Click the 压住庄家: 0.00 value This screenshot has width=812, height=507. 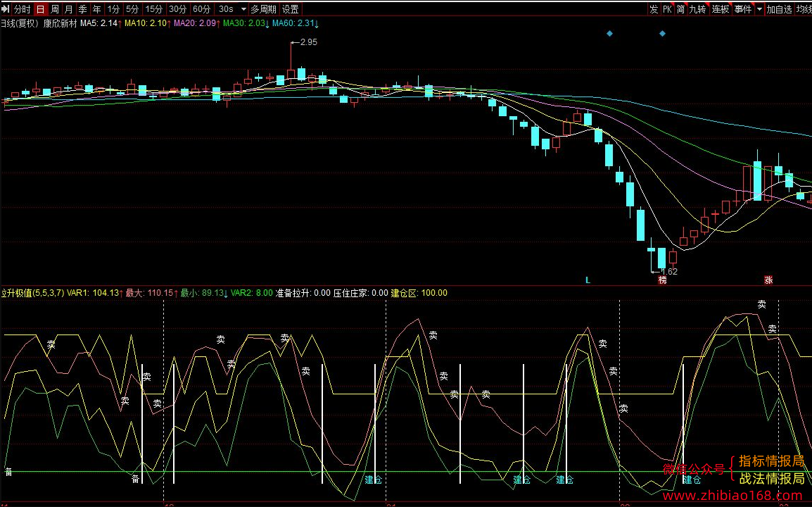click(x=360, y=293)
